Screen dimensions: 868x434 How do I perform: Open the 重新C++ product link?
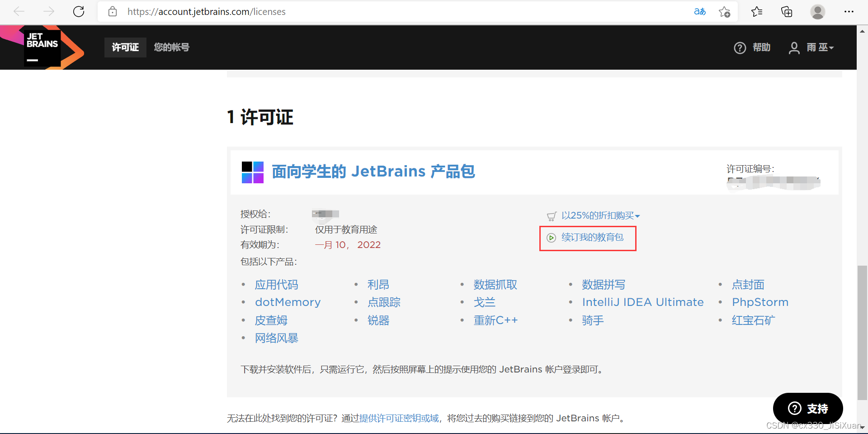495,320
